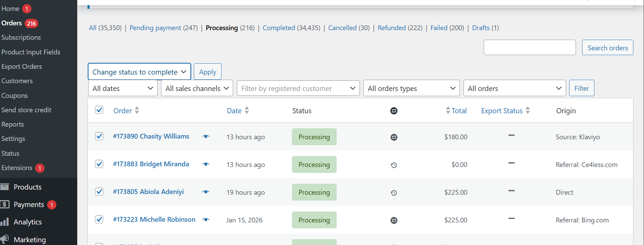The width and height of the screenshot is (644, 245).
Task: Deselect the Chasity Williams order checkbox
Action: tap(99, 136)
